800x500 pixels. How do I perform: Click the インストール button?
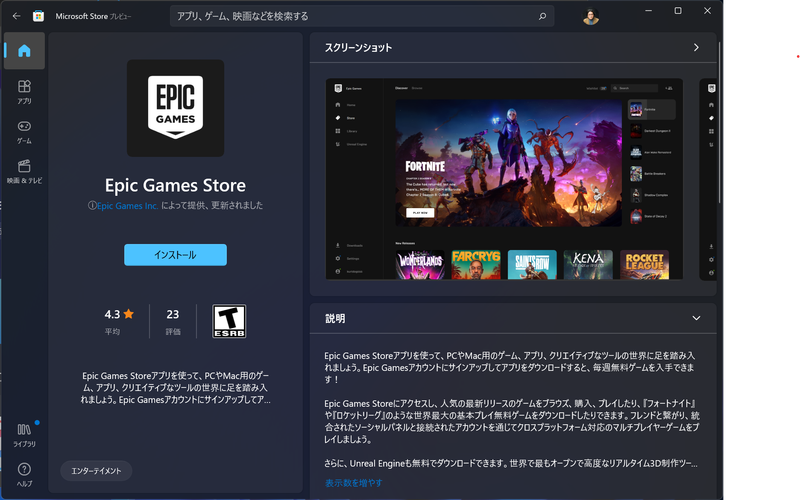point(175,255)
